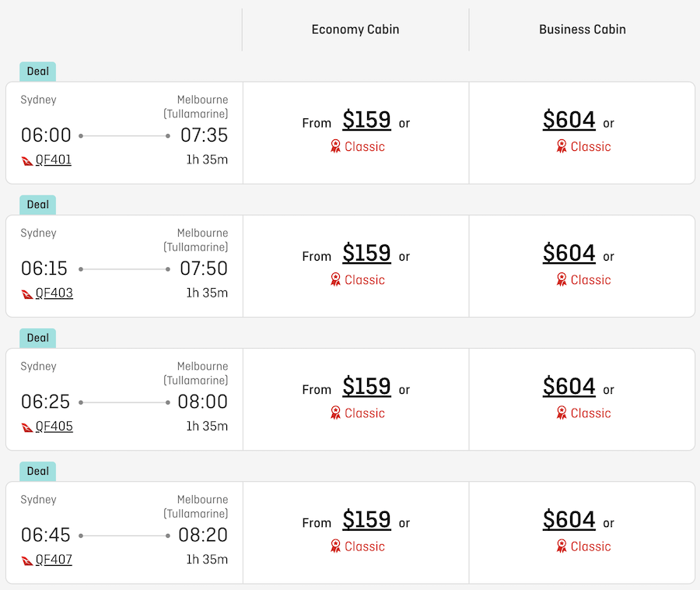Image resolution: width=700 pixels, height=590 pixels.
Task: Click Classic reward ribbon icon in QF401 economy
Action: coord(335,146)
